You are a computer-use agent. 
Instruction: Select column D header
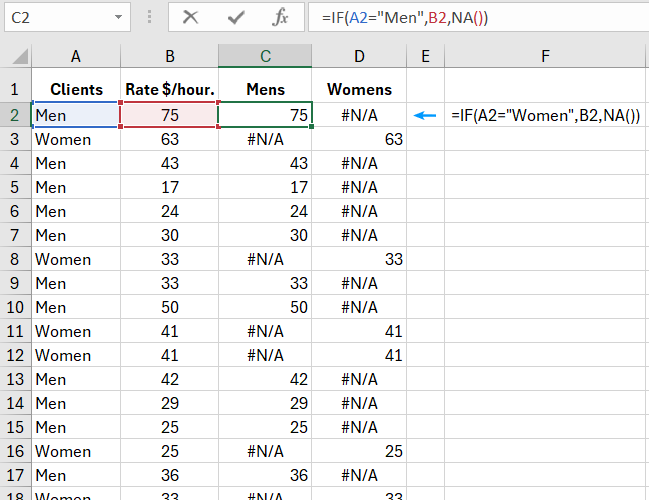pyautogui.click(x=359, y=56)
